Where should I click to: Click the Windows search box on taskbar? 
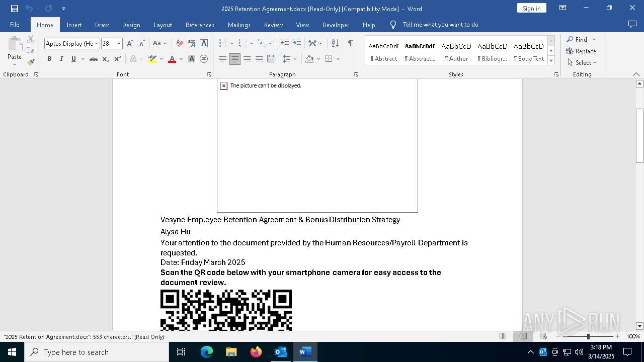coord(97,352)
